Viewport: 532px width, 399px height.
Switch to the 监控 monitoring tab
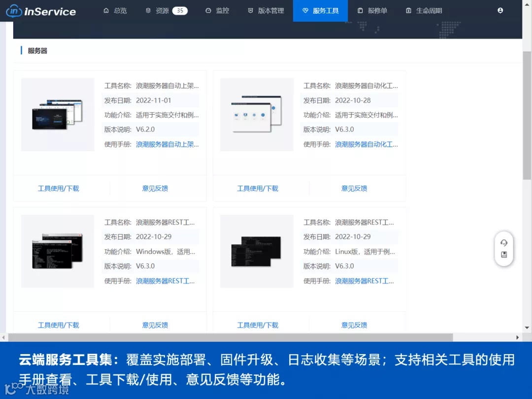pyautogui.click(x=218, y=10)
